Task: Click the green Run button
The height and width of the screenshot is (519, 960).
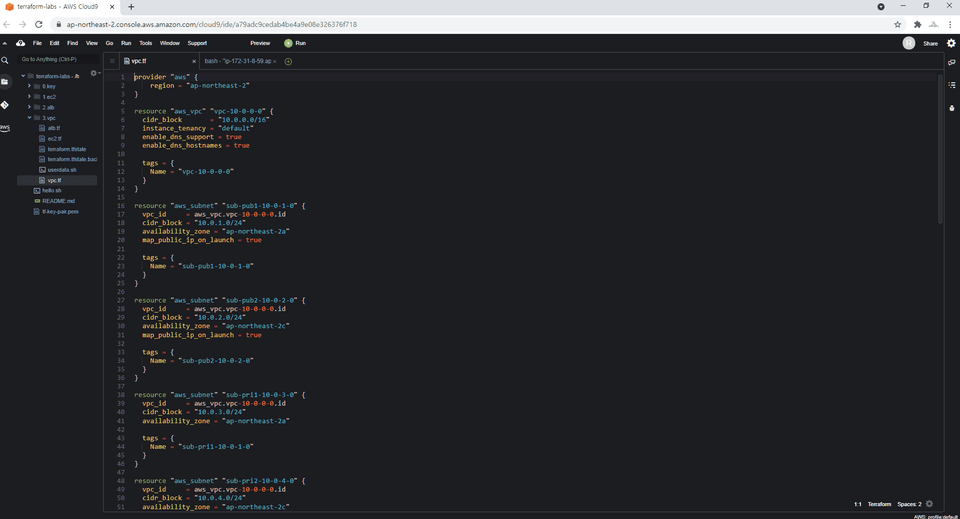Action: click(295, 43)
